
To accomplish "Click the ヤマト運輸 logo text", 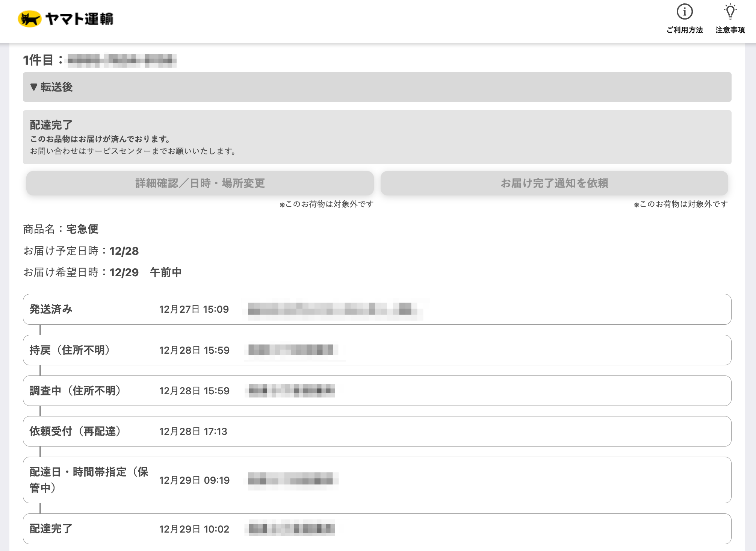I will point(79,19).
